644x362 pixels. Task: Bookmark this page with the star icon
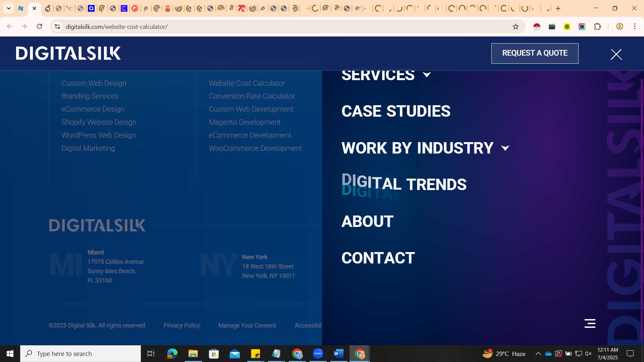516,26
